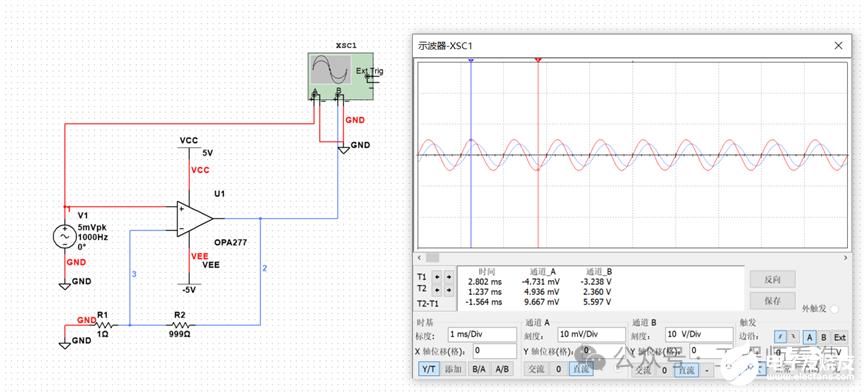This screenshot has width=865, height=392.
Task: Set trigger source to channel B
Action: tap(824, 337)
